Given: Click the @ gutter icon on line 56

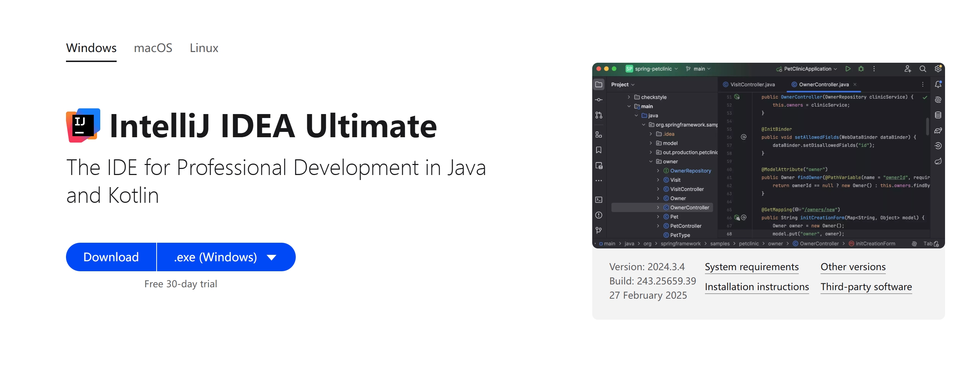Looking at the screenshot, I should tap(743, 137).
